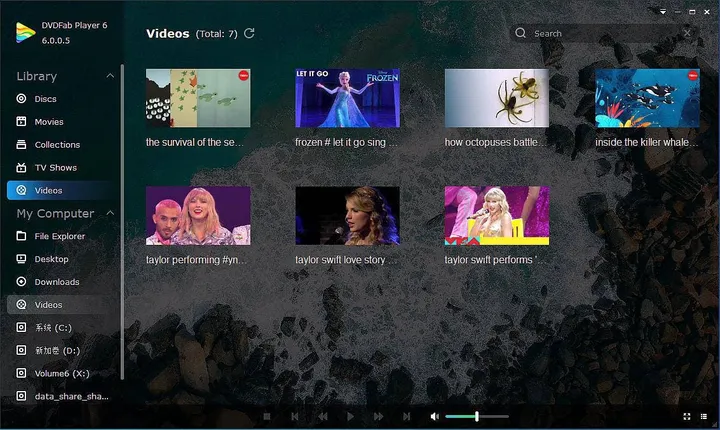Adjust the volume slider

point(477,416)
